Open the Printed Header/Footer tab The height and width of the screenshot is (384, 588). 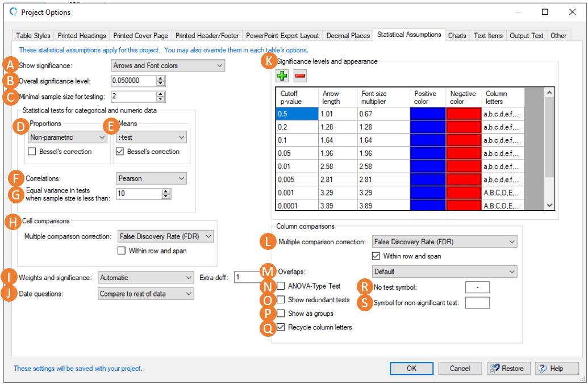click(x=207, y=36)
